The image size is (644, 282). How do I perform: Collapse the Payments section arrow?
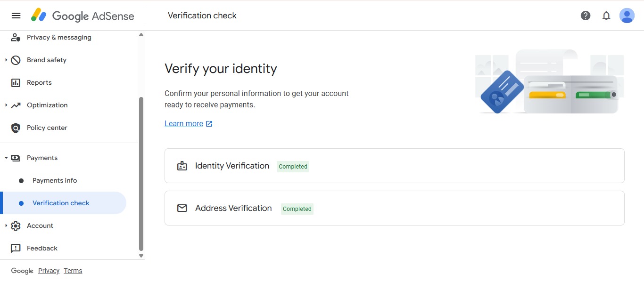pyautogui.click(x=6, y=158)
